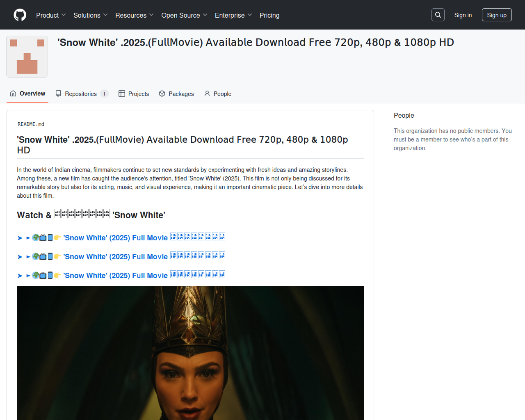This screenshot has width=525, height=420.
Task: Go to the Pricing page
Action: tap(269, 15)
